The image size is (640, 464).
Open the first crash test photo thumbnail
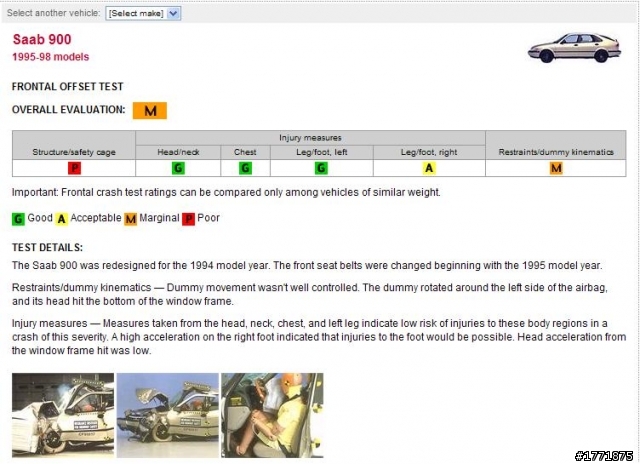tap(63, 415)
